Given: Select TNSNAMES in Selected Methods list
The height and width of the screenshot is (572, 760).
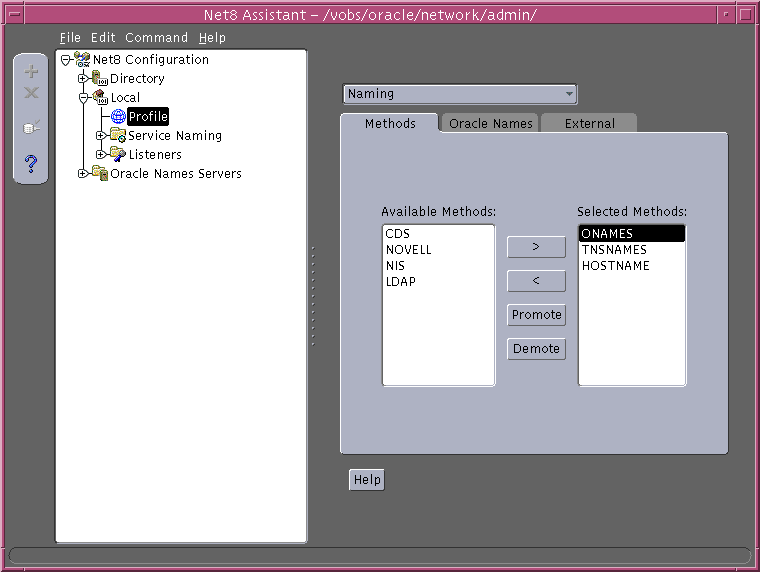Looking at the screenshot, I should tap(614, 250).
